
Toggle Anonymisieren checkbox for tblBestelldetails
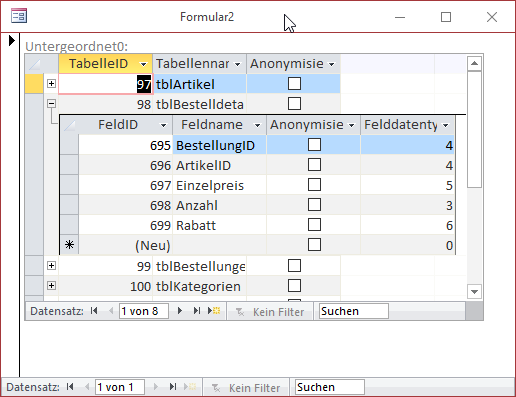pyautogui.click(x=294, y=104)
